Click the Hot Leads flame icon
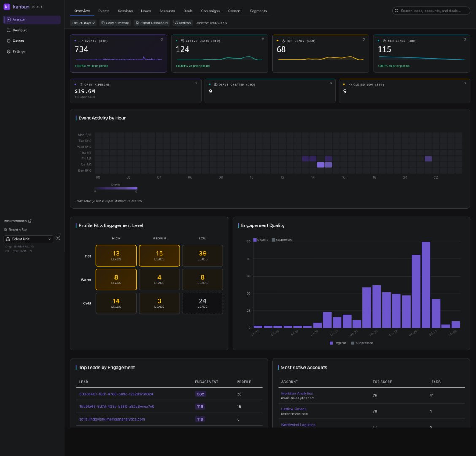Viewport: 476px width, 456px height. (x=284, y=41)
